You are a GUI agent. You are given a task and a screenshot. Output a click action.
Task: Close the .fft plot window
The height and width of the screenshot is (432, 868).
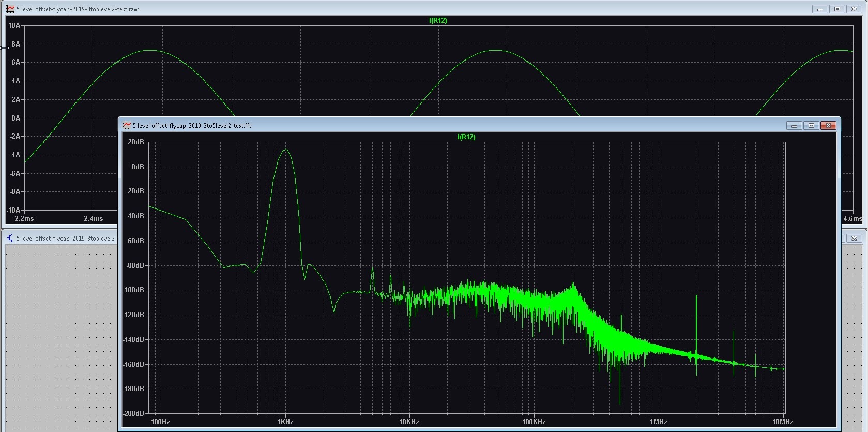click(x=828, y=125)
